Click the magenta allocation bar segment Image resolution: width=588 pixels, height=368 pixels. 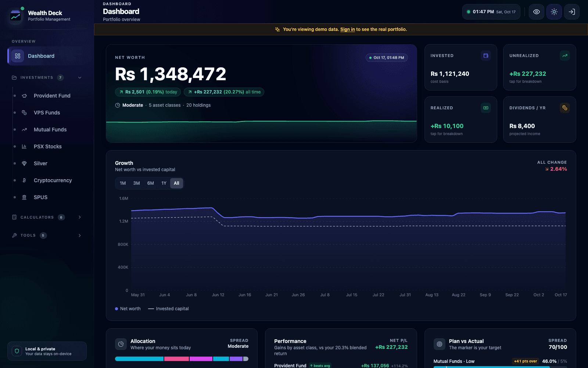pos(201,359)
